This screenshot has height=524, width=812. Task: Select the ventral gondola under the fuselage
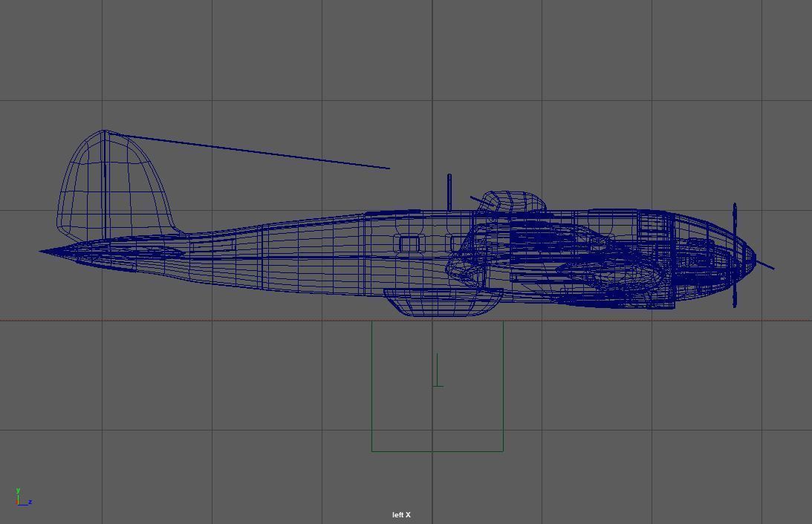coord(444,302)
